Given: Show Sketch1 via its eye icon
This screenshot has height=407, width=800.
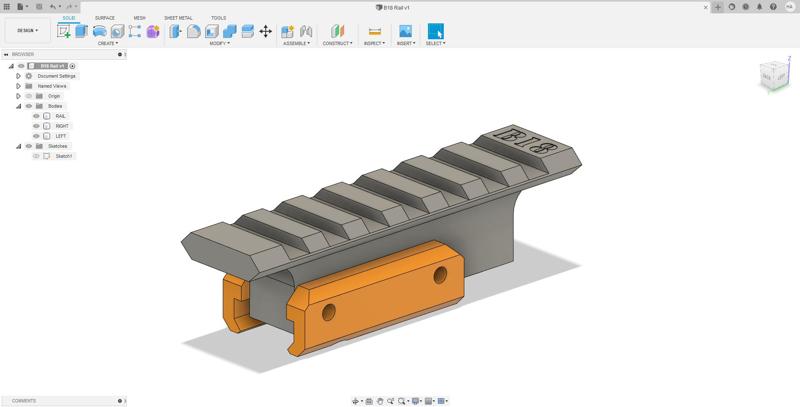Looking at the screenshot, I should (37, 156).
